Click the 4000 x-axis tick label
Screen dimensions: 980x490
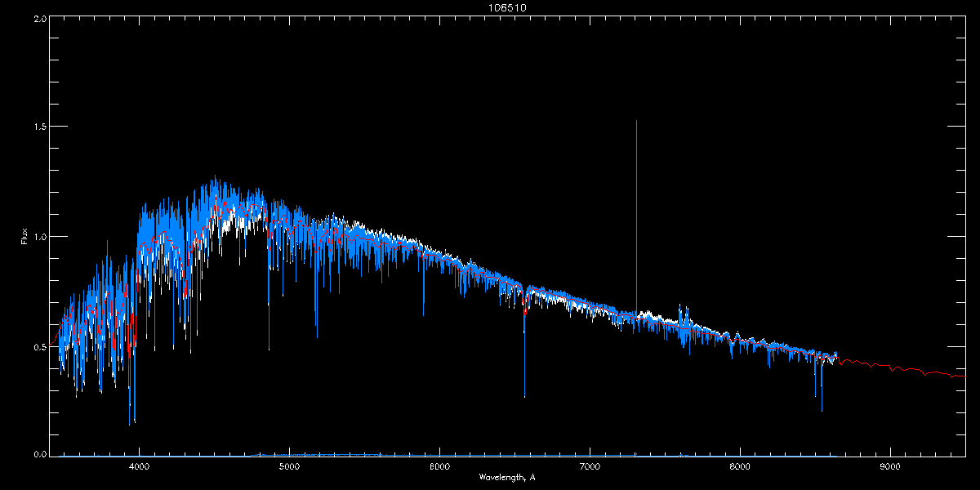coord(139,467)
